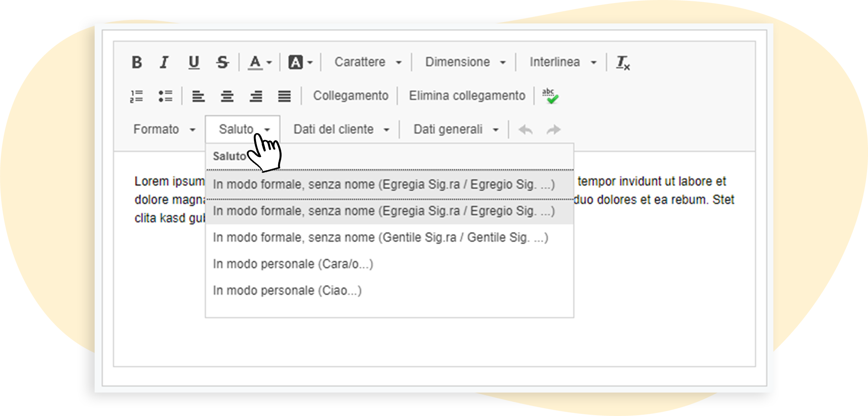Apply strikethrough to text
Screen dimensions: 868x416
223,62
